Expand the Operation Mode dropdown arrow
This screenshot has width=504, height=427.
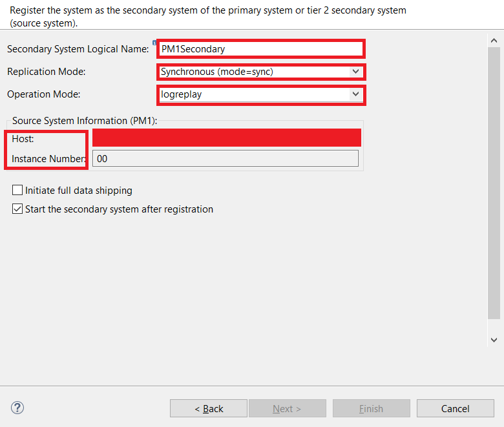355,94
